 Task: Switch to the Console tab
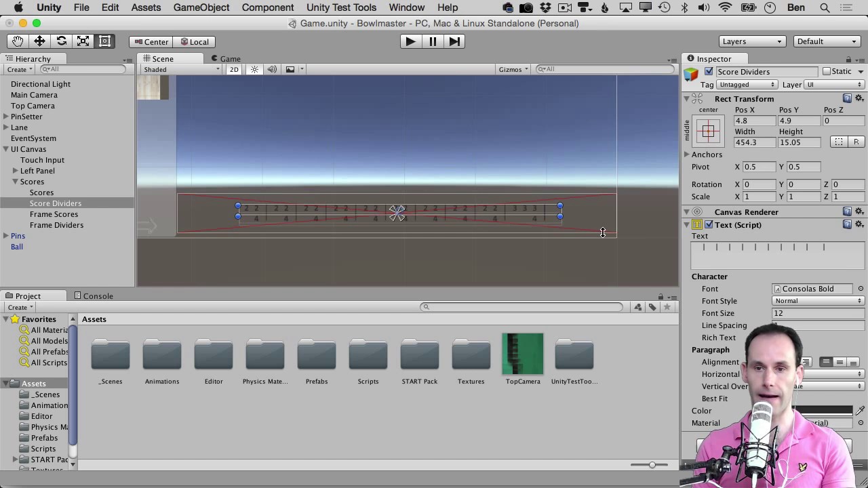point(94,296)
